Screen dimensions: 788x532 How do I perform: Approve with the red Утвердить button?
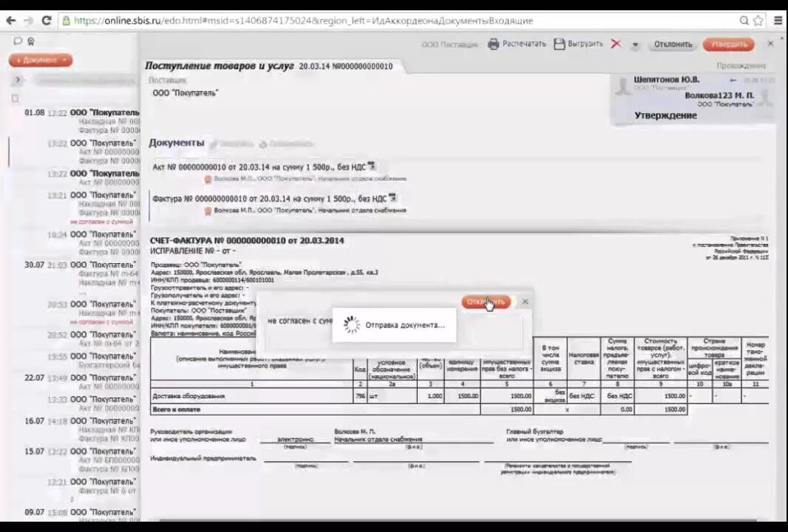click(x=728, y=44)
